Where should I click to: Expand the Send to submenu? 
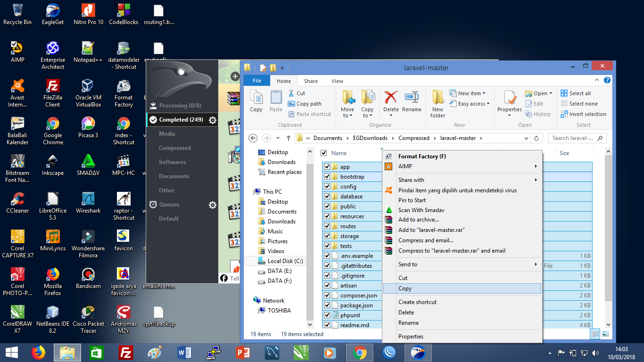pyautogui.click(x=536, y=264)
